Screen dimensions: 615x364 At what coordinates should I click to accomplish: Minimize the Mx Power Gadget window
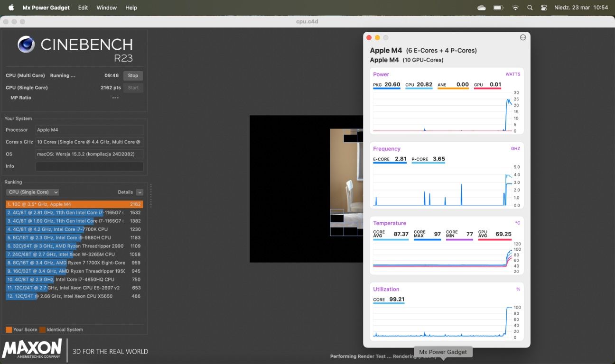point(377,37)
